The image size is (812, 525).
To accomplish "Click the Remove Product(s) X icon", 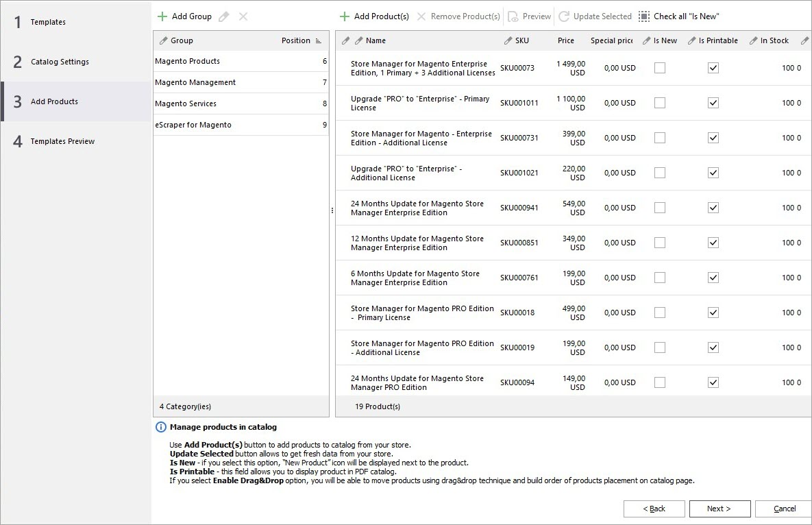I will click(x=421, y=16).
